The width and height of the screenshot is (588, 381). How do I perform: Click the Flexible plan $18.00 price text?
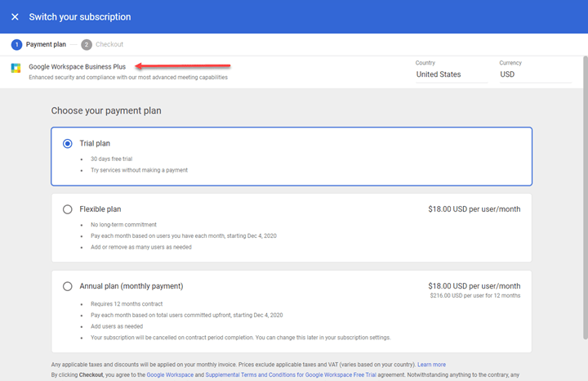tap(474, 209)
